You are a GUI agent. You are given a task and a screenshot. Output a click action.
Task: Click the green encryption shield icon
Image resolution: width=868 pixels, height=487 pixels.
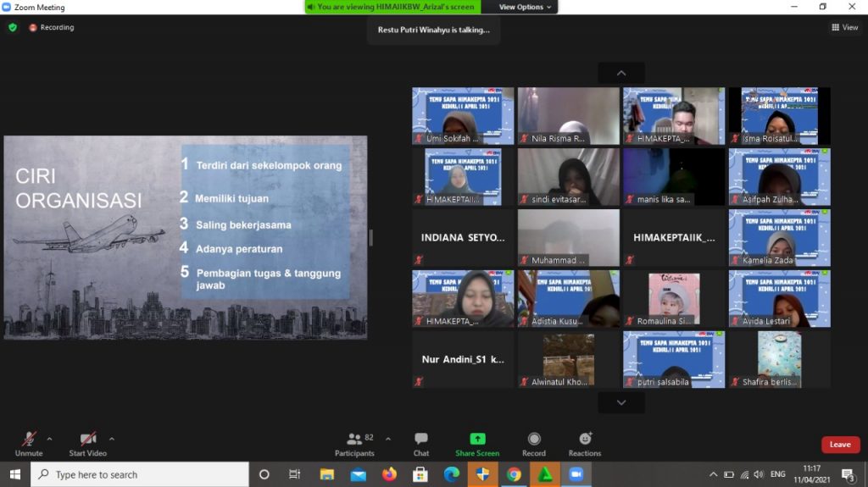(x=13, y=27)
